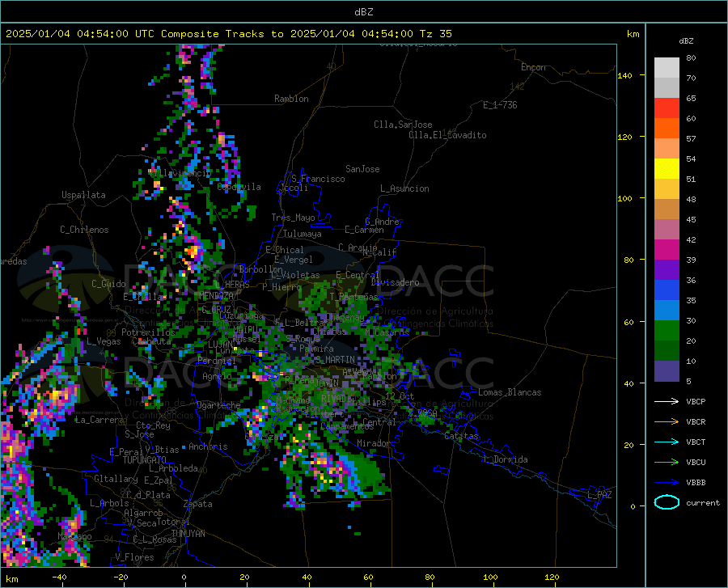Click the 'VBCP' legend label
The image size is (728, 588).
coord(696,401)
